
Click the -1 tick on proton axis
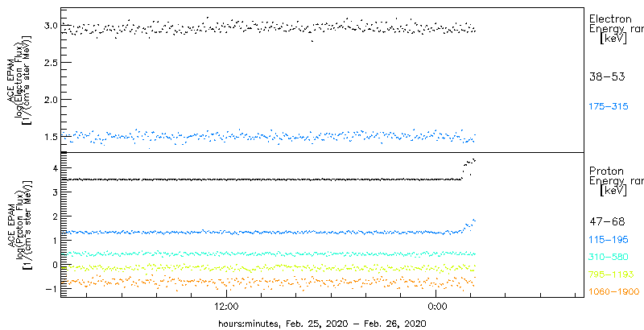[51, 288]
